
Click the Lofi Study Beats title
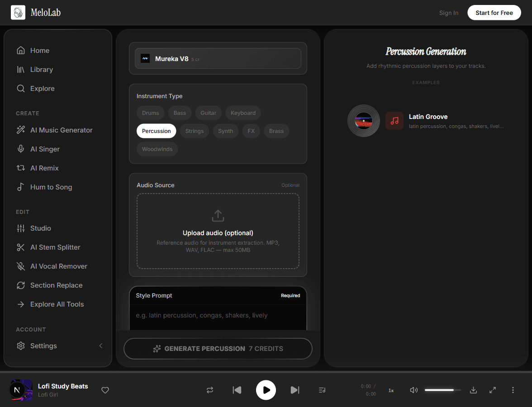(63, 386)
